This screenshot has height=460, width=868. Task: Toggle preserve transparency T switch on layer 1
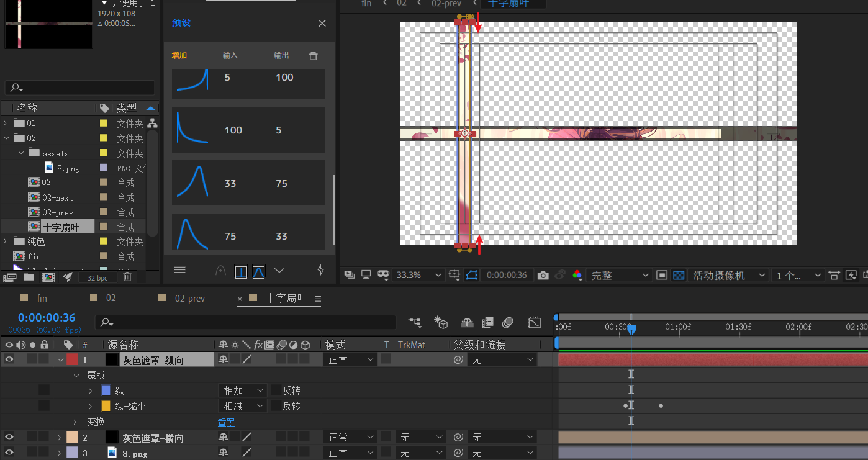click(x=386, y=359)
